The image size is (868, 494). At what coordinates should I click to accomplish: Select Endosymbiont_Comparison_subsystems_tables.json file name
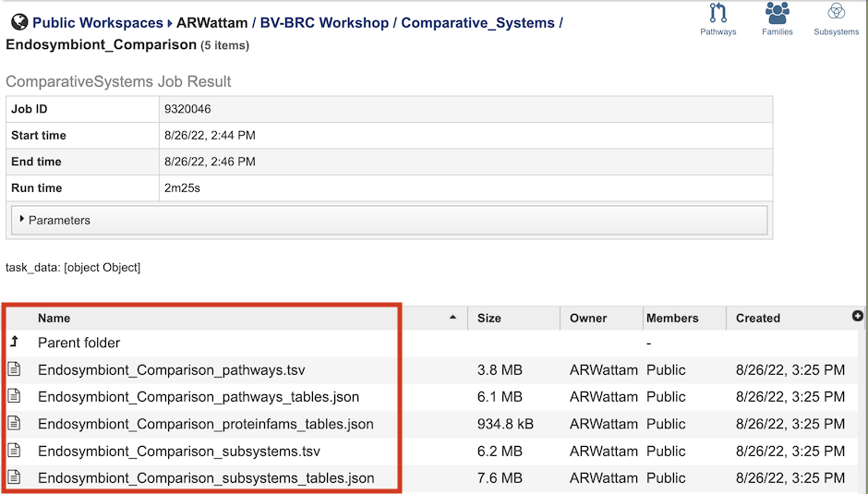coord(206,478)
